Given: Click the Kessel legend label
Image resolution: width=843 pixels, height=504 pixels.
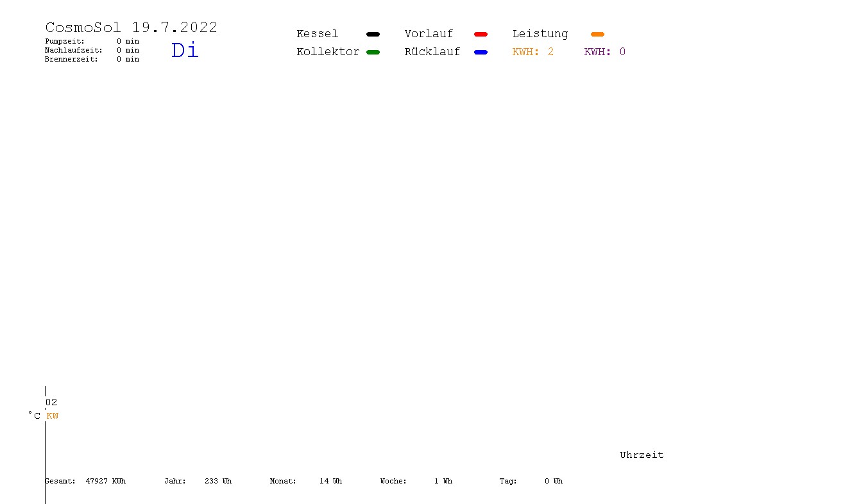Looking at the screenshot, I should [317, 34].
